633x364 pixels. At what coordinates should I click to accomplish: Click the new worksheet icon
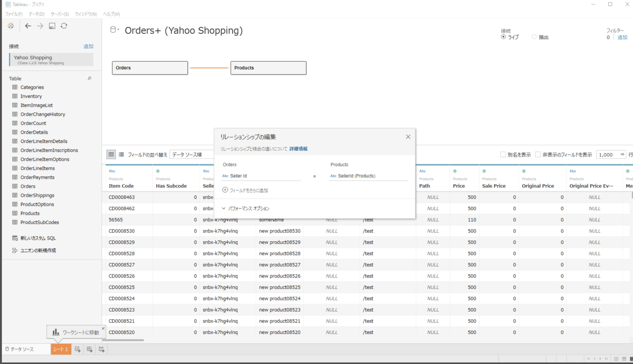(78, 349)
